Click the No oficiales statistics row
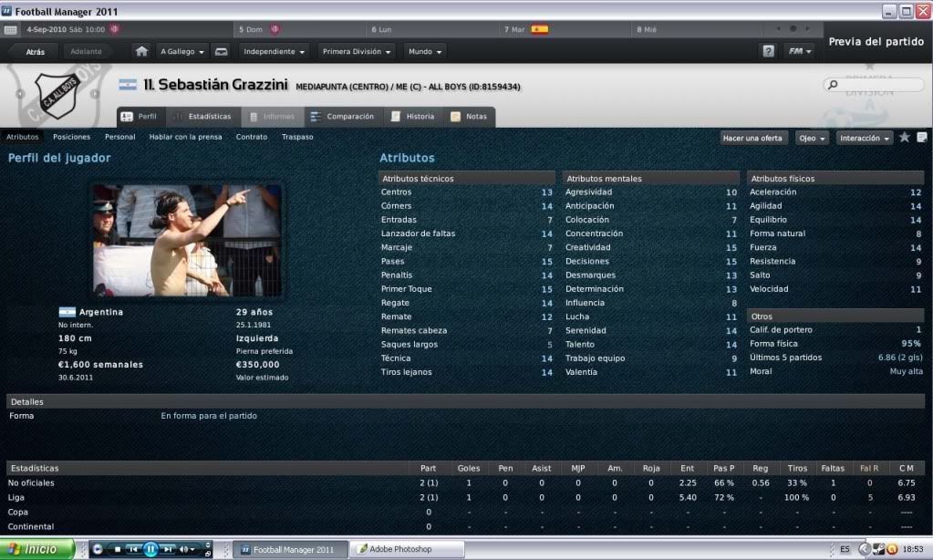933x560 pixels. [466, 483]
